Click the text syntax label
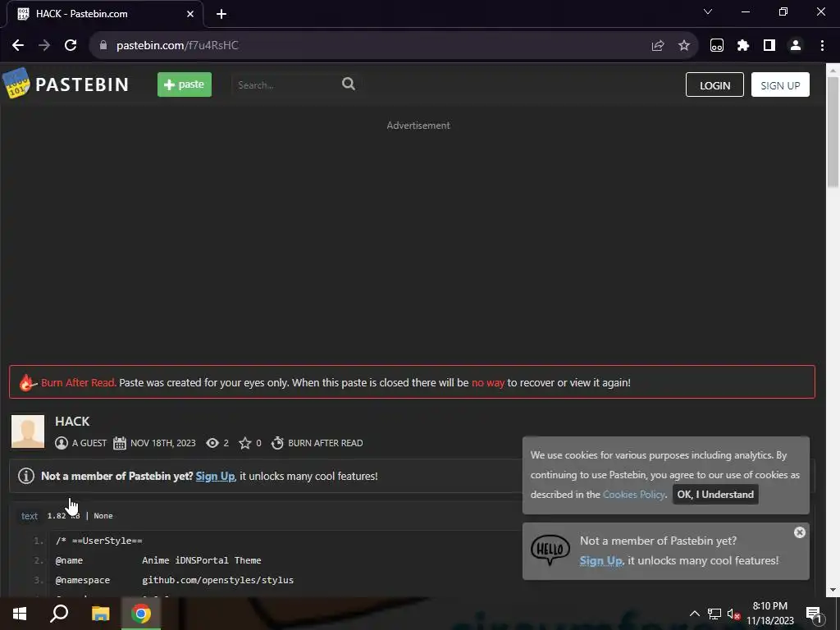 30,516
